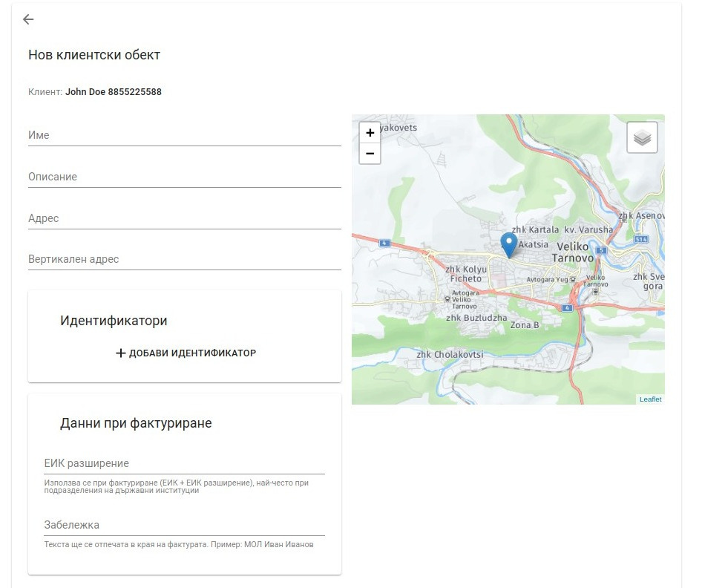Click Zona B map label
The height and width of the screenshot is (588, 702).
525,325
